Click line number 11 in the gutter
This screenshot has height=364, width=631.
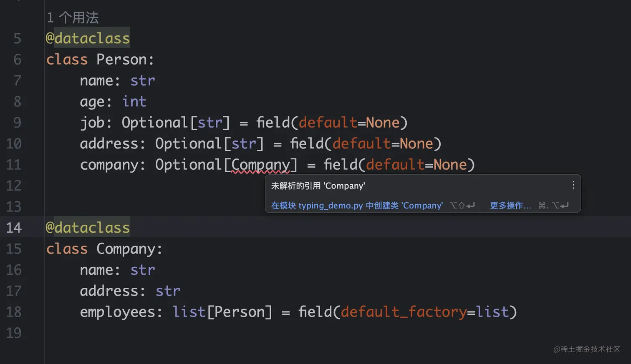14,165
